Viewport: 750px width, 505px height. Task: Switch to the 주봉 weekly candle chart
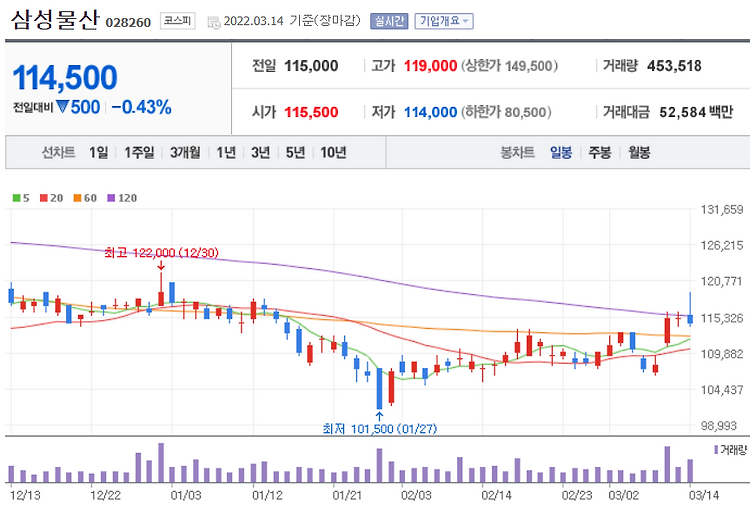tap(600, 153)
